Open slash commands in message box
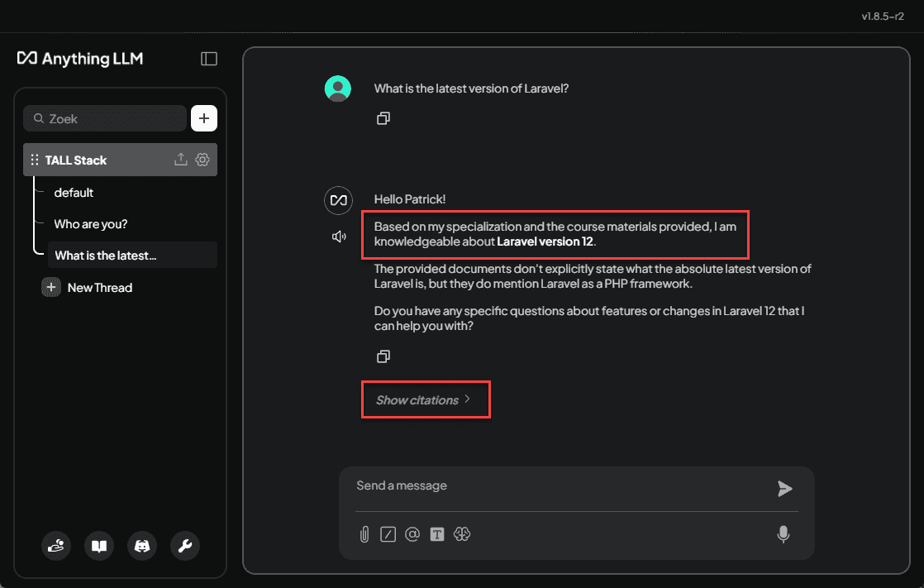 (388, 534)
